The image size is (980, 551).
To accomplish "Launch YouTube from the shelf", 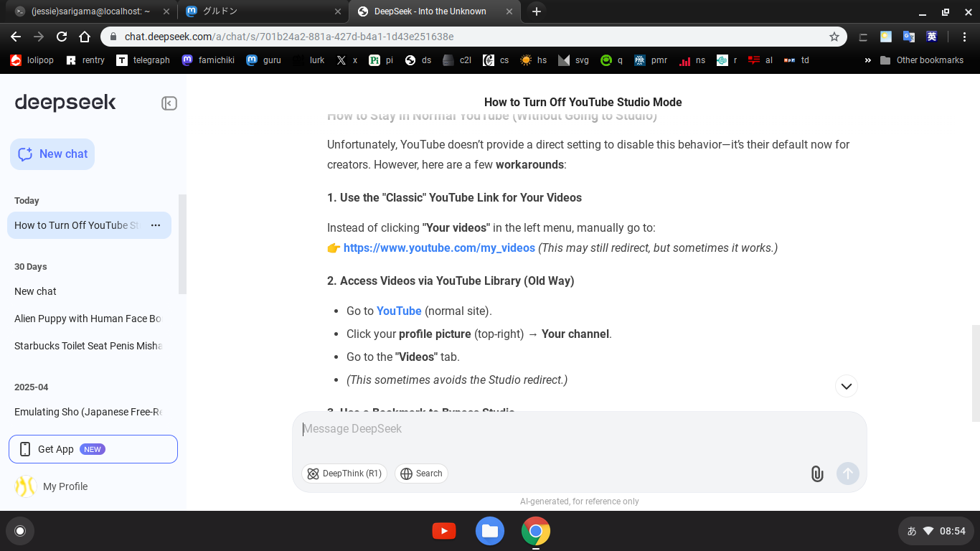I will click(444, 531).
